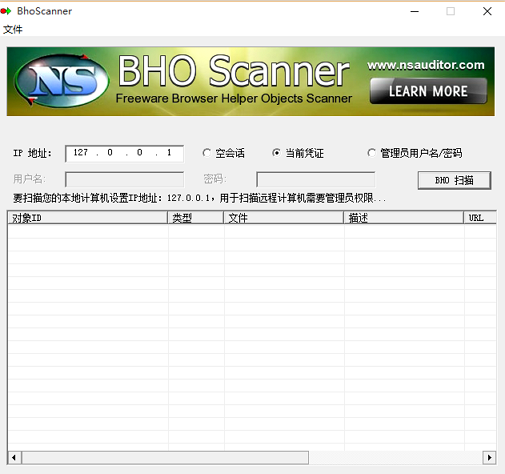Click the IP 地址 label
505x474 pixels.
click(32, 153)
